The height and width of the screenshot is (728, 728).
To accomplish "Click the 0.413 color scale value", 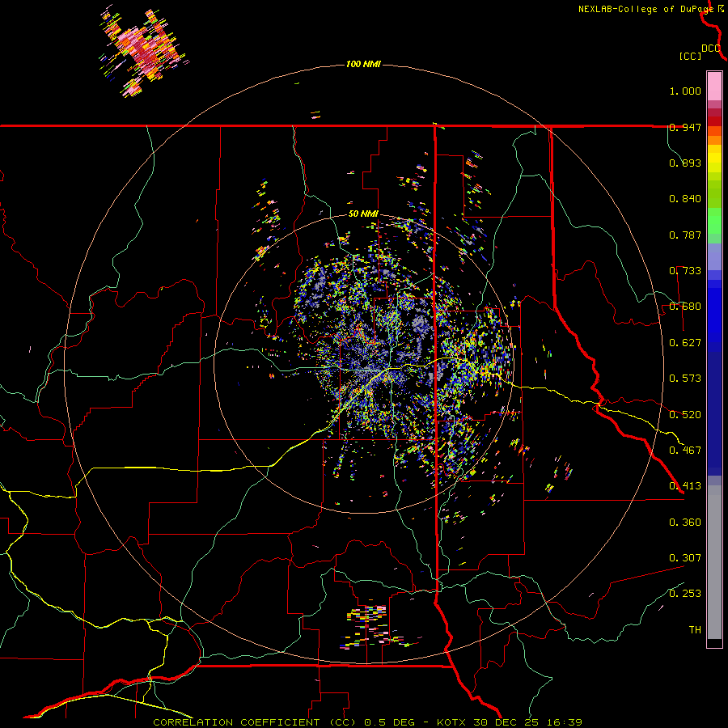I will tap(685, 486).
